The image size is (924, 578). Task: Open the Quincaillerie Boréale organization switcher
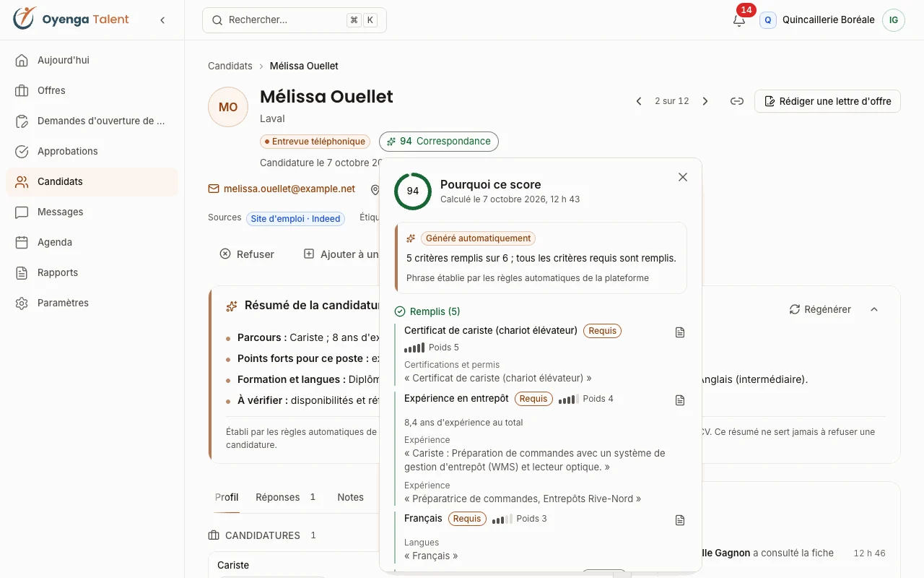(816, 20)
